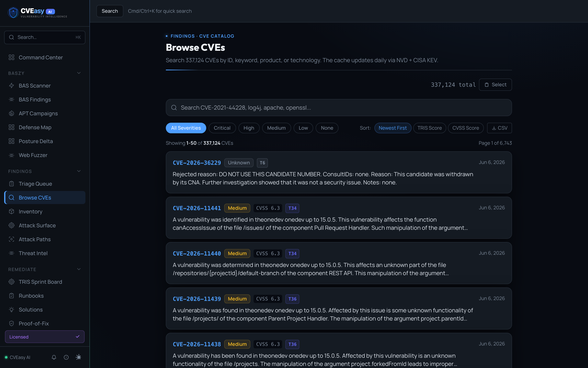588x368 pixels.
Task: Filter by Critical severity
Action: [222, 128]
